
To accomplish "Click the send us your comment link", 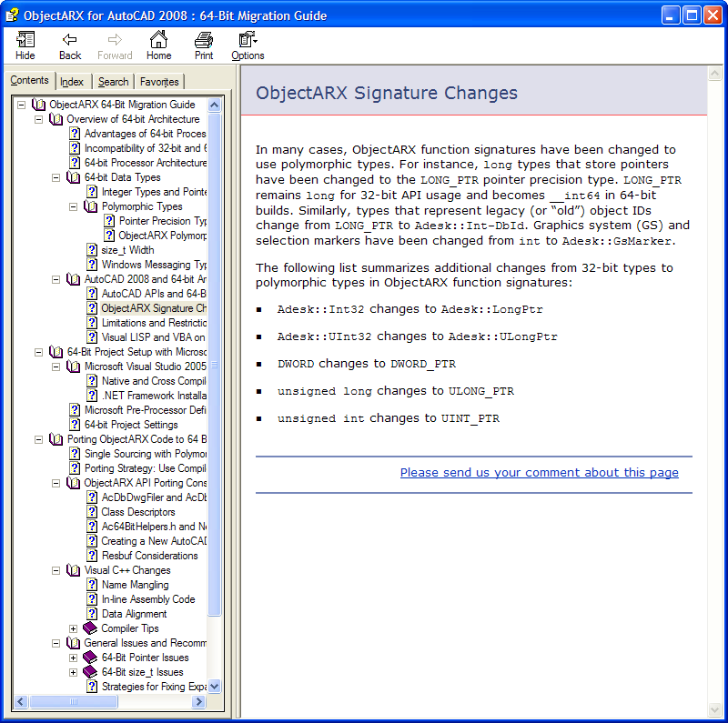I will tap(539, 472).
